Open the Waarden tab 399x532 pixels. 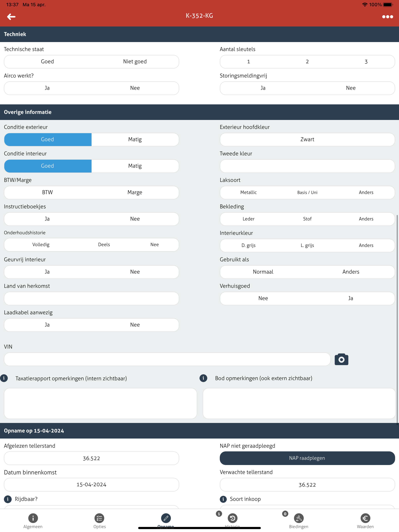point(365,521)
